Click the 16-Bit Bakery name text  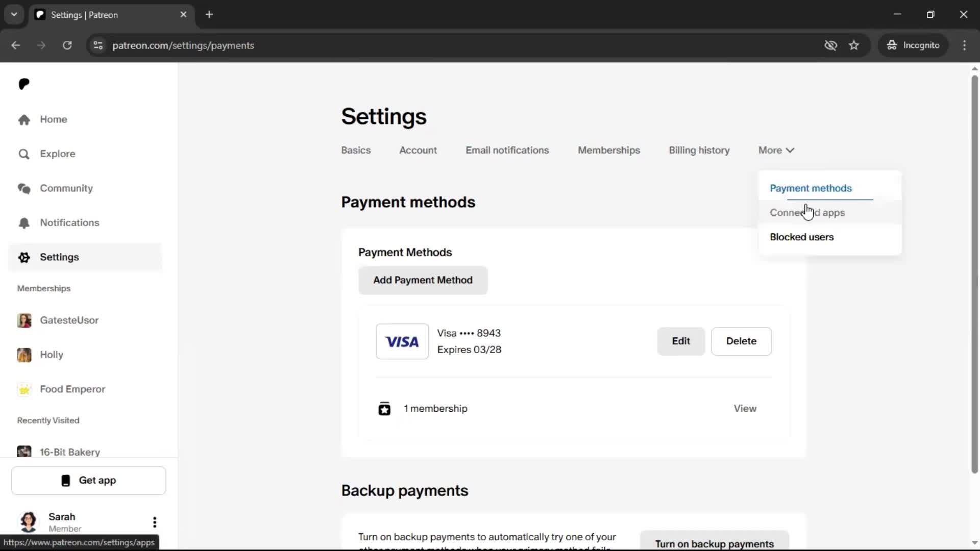coord(70,452)
